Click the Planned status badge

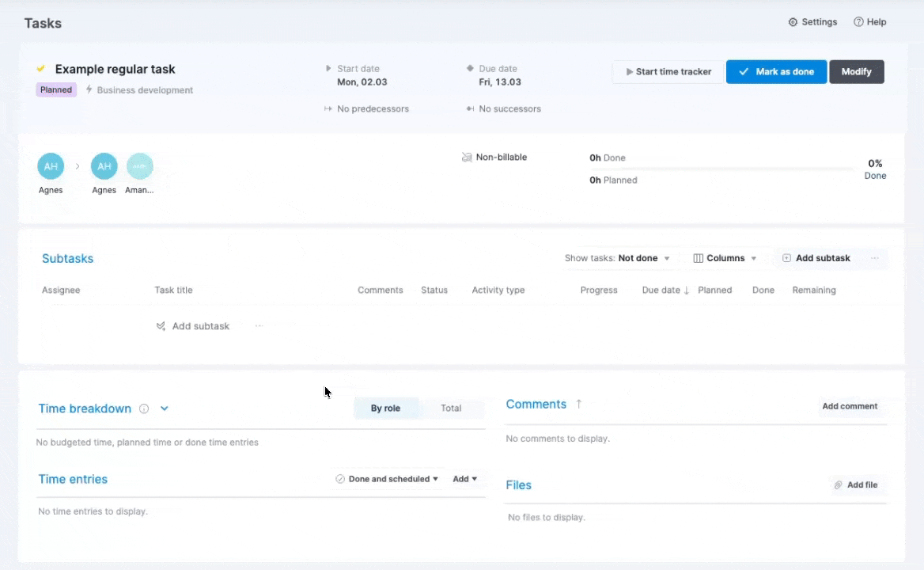pos(56,89)
